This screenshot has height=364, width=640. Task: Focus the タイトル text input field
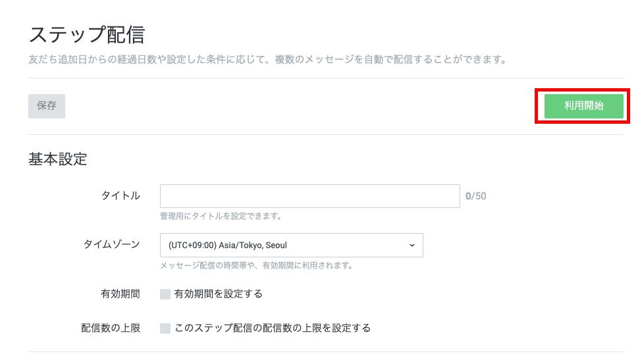[x=310, y=196]
